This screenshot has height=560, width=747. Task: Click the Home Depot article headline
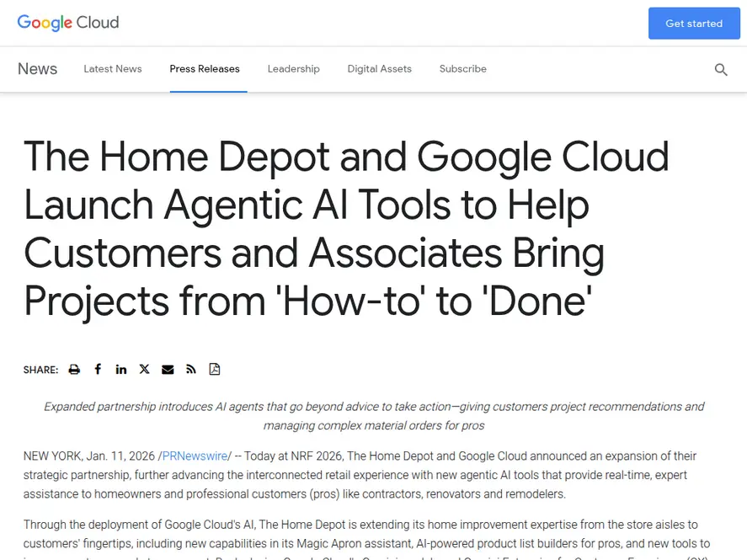346,229
